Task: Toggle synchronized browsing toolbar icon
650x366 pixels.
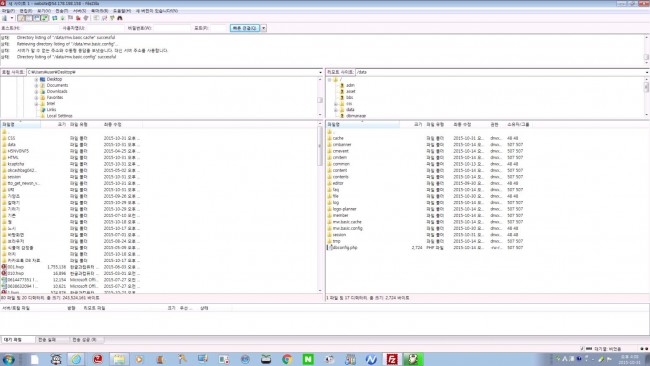Action: 112,18
